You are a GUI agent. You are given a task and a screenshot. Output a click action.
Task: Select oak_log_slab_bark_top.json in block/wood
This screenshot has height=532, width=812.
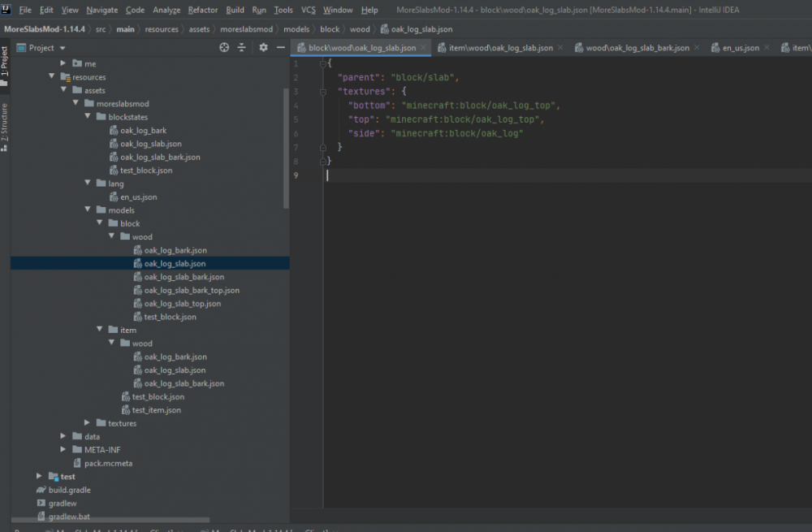[x=192, y=290]
